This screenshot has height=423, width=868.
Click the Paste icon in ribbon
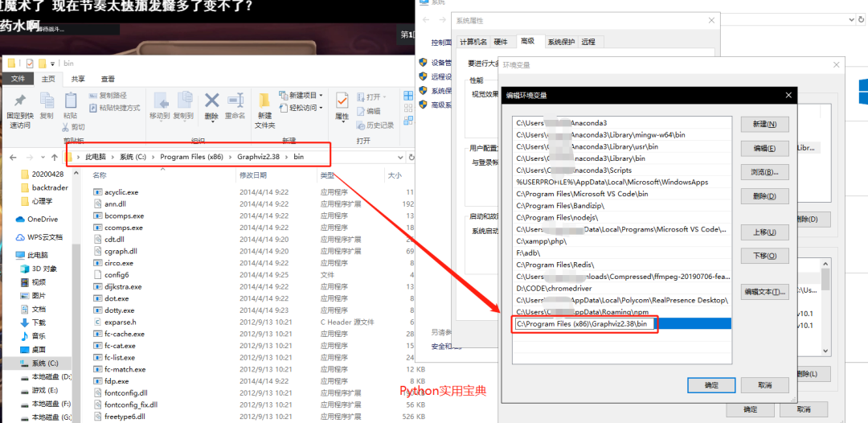click(x=70, y=101)
